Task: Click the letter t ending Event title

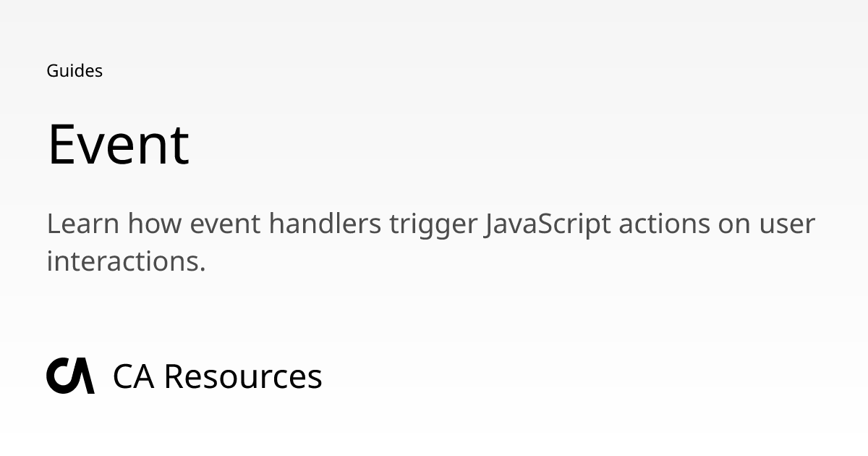Action: coord(179,146)
